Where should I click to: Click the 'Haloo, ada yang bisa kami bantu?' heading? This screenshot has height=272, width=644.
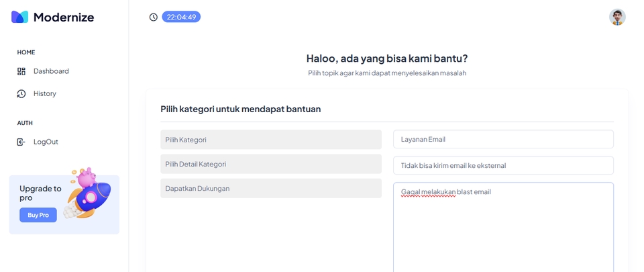387,58
